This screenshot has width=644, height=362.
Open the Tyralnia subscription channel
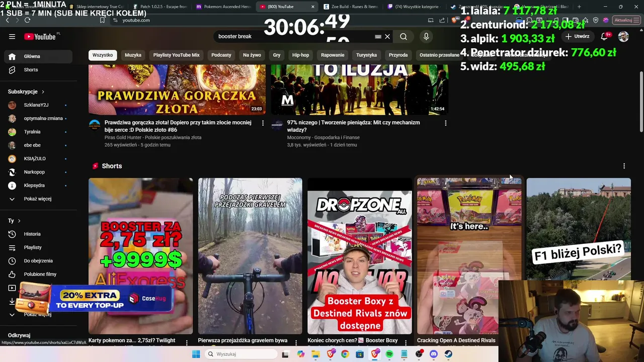[38, 132]
